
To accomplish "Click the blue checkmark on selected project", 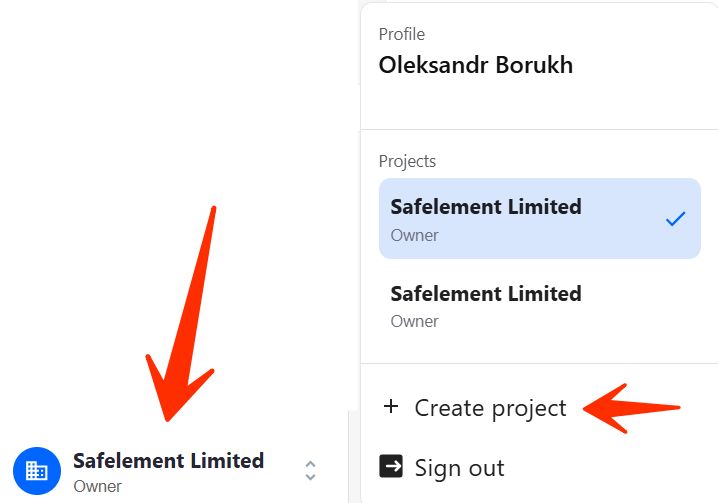I will click(x=676, y=218).
